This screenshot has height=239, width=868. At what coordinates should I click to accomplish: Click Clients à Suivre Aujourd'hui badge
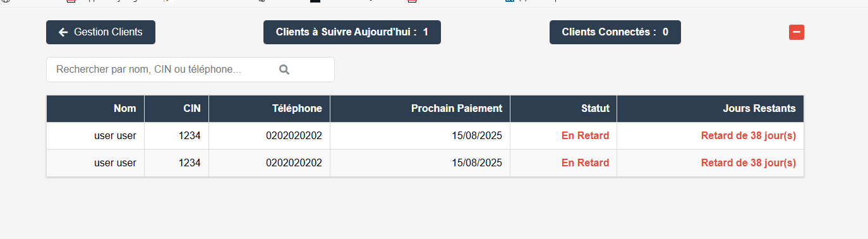(x=352, y=32)
